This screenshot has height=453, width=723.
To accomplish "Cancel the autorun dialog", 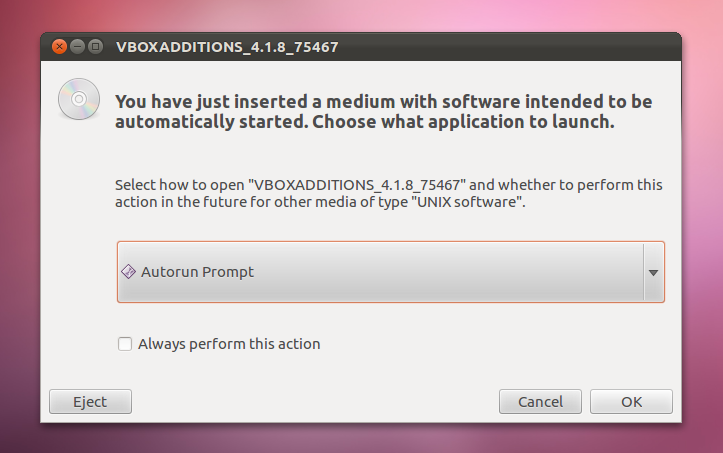I will coord(540,402).
